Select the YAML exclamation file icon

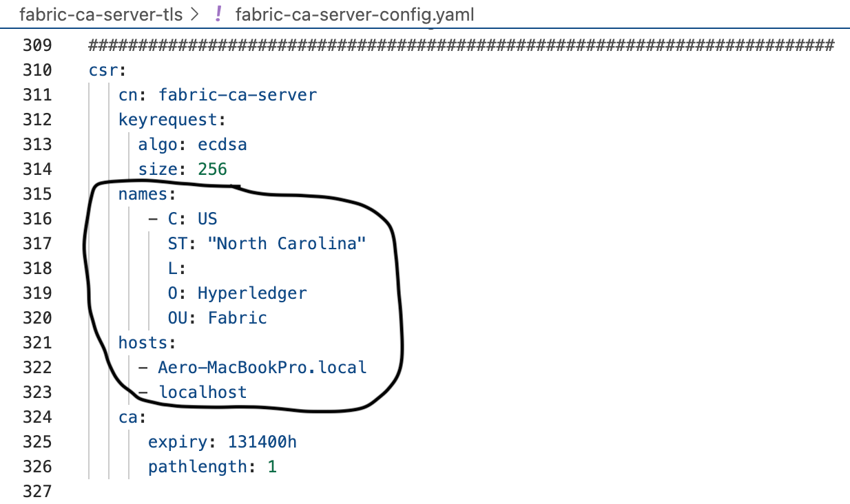click(x=218, y=14)
